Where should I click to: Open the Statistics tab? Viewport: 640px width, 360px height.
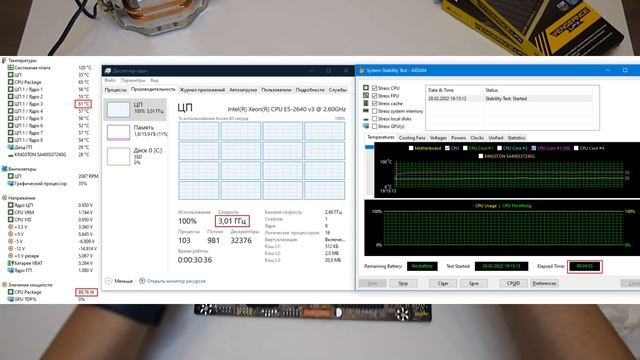tap(516, 138)
